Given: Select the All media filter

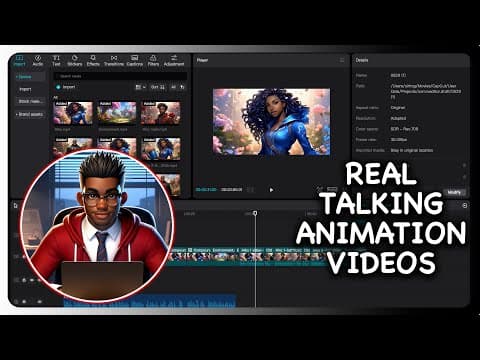Looking at the screenshot, I should click(x=173, y=87).
